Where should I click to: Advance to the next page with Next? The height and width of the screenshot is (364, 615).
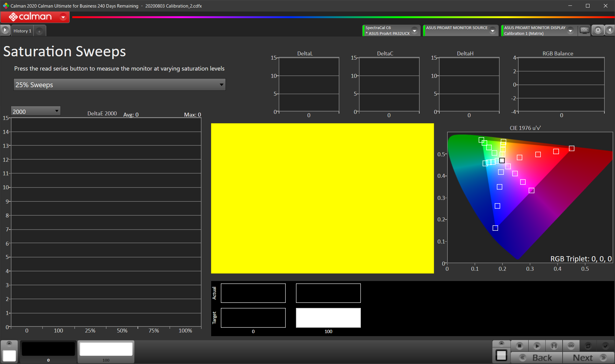click(588, 358)
